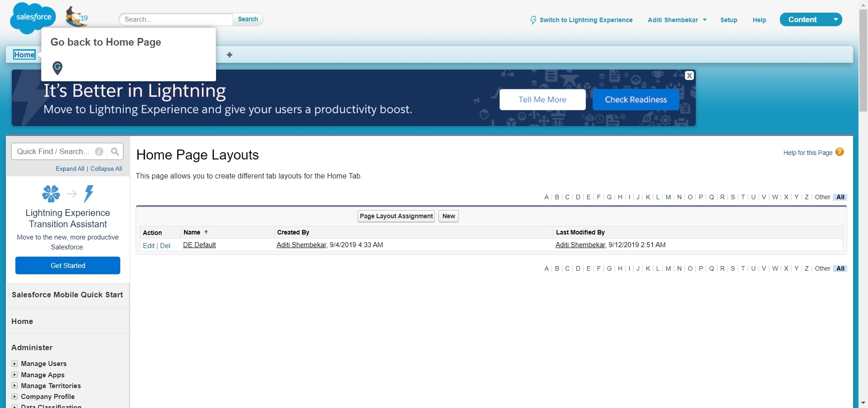Expand the Manage Territories tree node
Screen dimensions: 868x408
coord(14,385)
